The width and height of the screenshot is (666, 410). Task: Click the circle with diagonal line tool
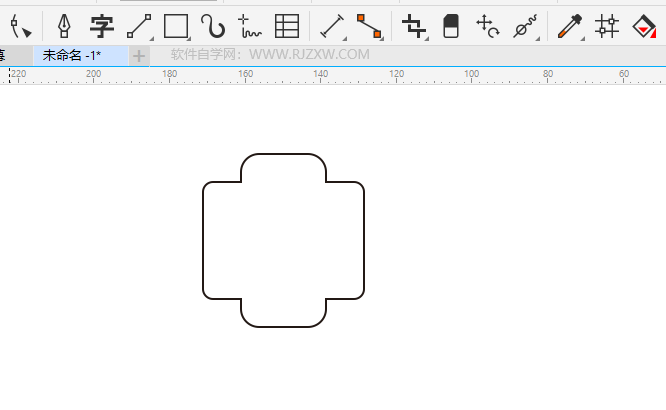[525, 26]
